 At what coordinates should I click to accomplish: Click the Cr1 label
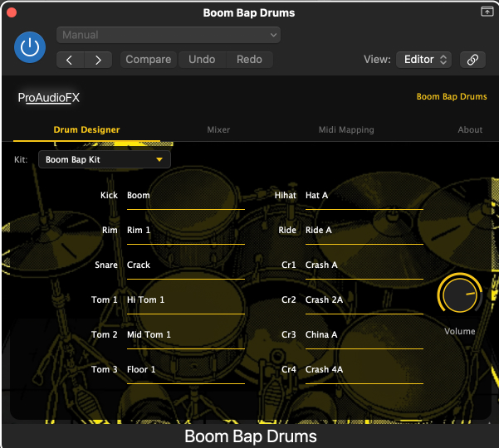289,265
